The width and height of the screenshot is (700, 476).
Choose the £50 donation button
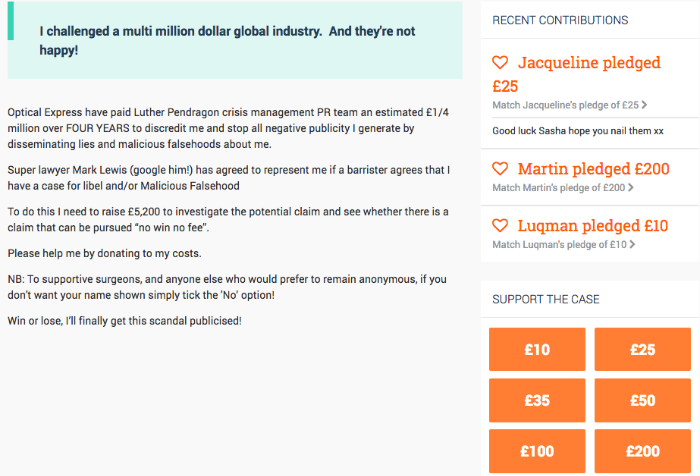coord(642,400)
